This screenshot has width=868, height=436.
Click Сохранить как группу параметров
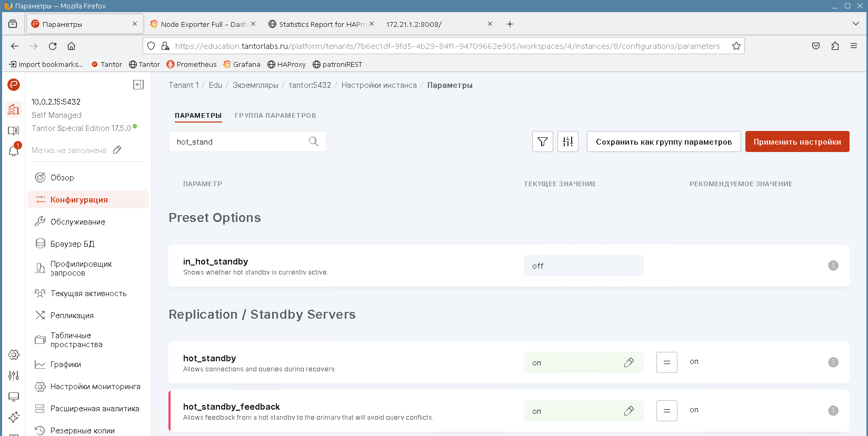point(663,141)
